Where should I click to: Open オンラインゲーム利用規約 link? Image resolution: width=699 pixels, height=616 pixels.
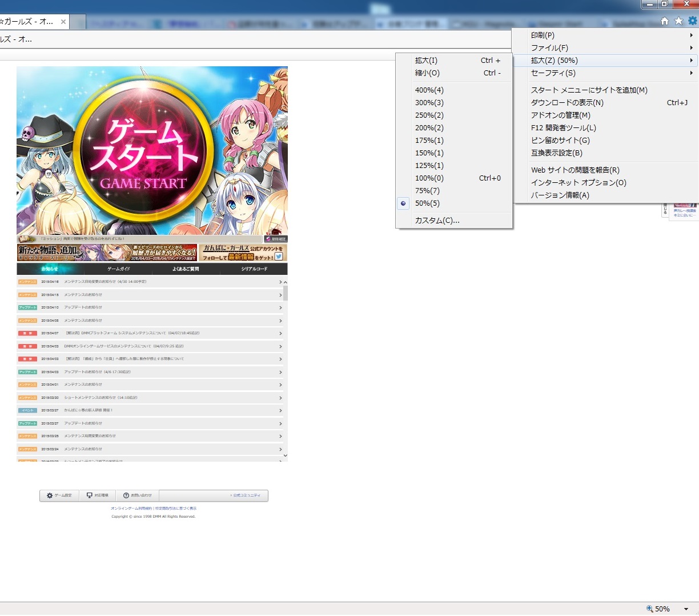(x=131, y=508)
